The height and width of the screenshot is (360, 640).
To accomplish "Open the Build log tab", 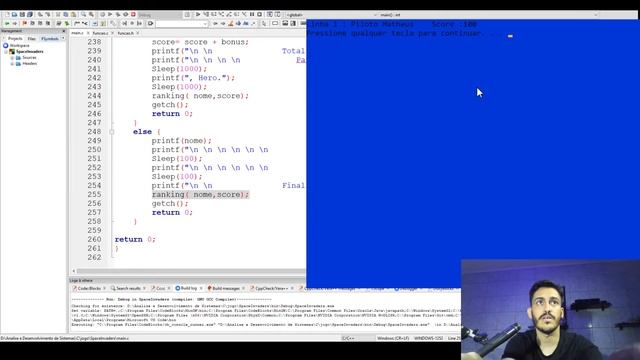I will click(188, 288).
